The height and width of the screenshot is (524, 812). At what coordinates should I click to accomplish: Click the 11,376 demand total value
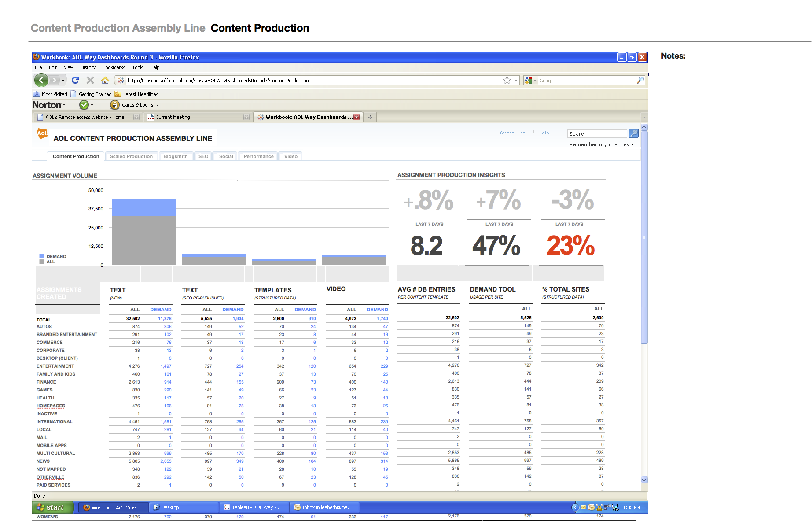tap(165, 318)
